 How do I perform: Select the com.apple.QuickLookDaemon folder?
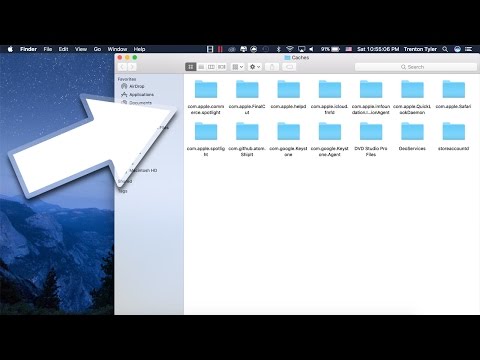[412, 97]
